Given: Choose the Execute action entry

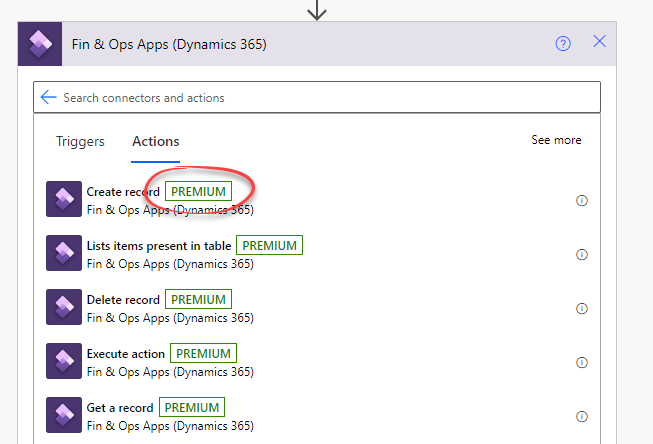Looking at the screenshot, I should (x=126, y=354).
